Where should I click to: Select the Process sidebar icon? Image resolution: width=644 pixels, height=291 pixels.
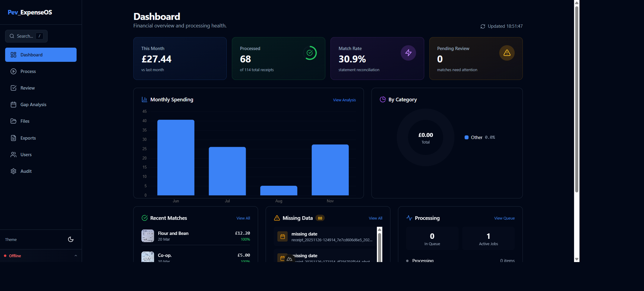pos(14,71)
